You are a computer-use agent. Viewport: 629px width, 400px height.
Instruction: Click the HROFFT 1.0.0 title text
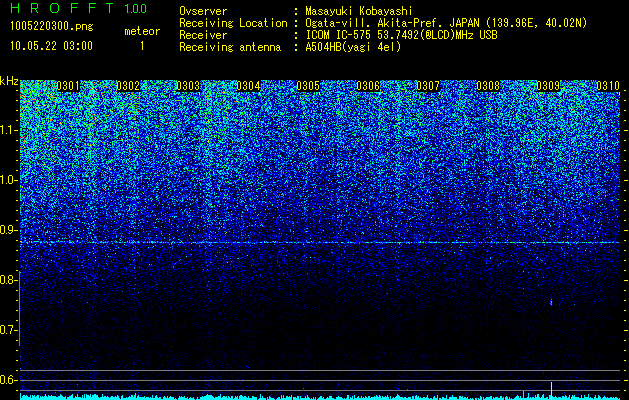click(x=79, y=8)
